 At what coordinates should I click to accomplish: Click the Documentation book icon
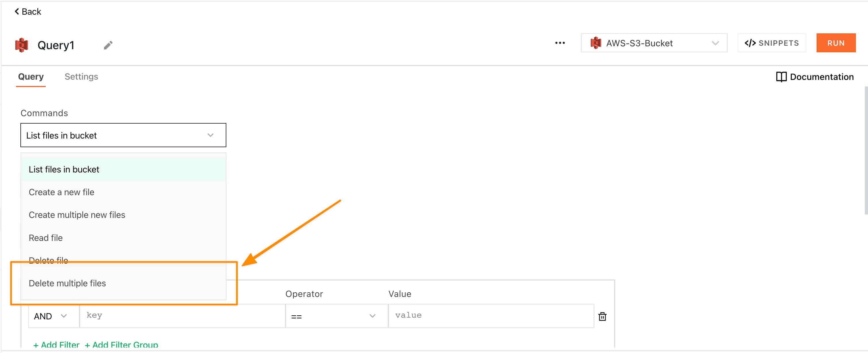(781, 77)
